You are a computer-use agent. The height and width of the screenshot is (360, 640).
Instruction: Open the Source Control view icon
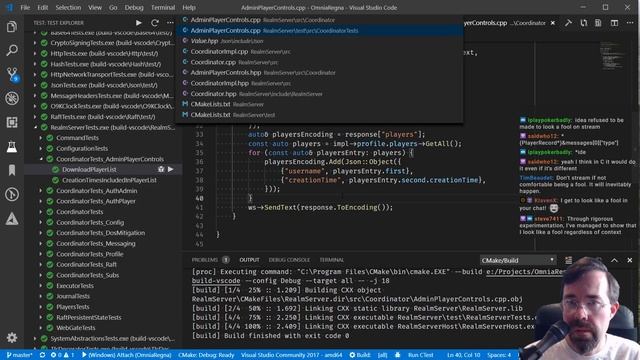coord(12,74)
